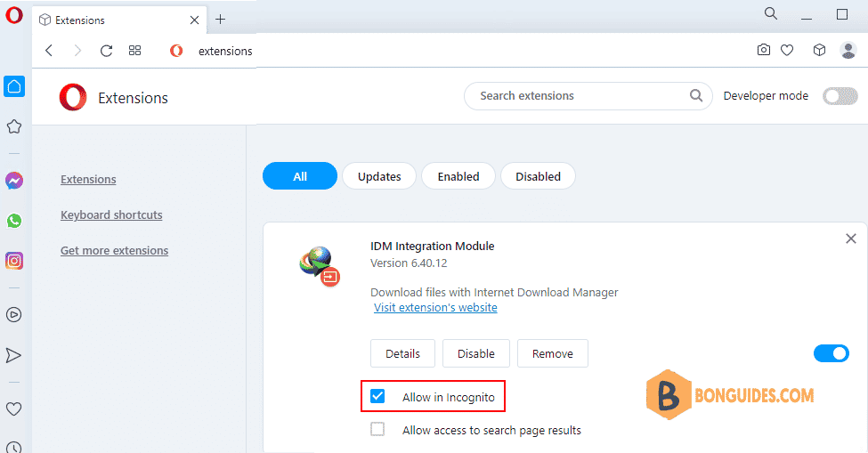Open history clock icon in sidebar
This screenshot has width=868, height=453.
click(14, 447)
